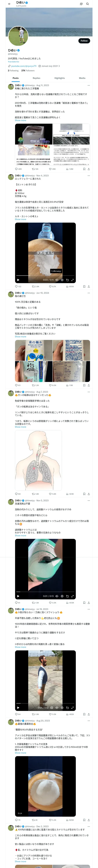Open the Media tab
The height and width of the screenshot is (868, 98).
(x=82, y=78)
